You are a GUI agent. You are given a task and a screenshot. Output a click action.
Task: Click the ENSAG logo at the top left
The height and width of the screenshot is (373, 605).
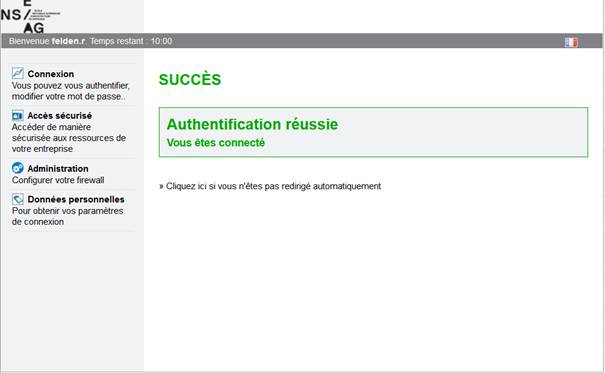pyautogui.click(x=30, y=16)
